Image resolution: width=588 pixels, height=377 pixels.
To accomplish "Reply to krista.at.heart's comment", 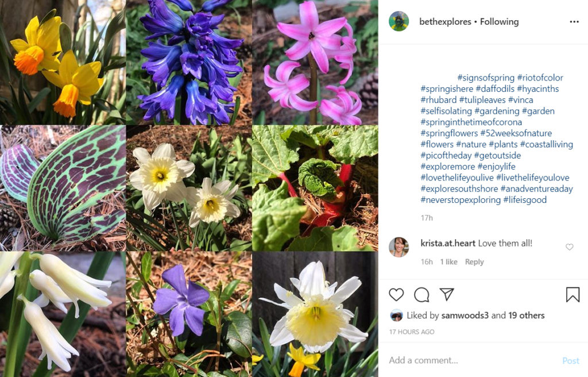I will pos(474,261).
